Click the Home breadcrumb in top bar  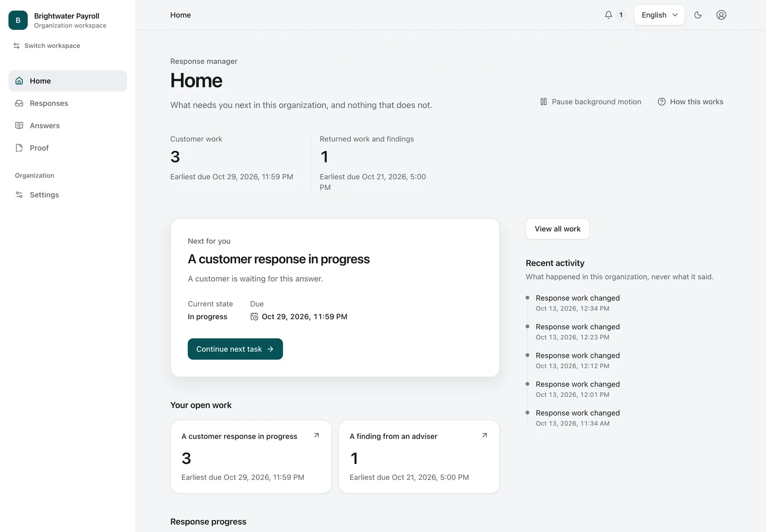[x=180, y=15]
